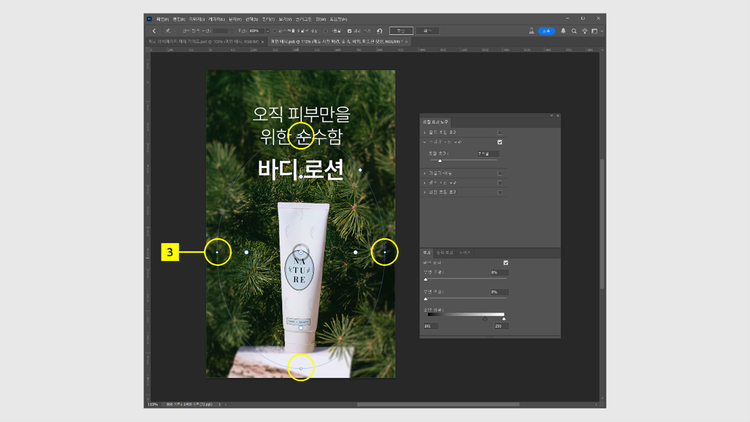Expand the Spin Blur section arrow
750x422 pixels.
coord(425,192)
